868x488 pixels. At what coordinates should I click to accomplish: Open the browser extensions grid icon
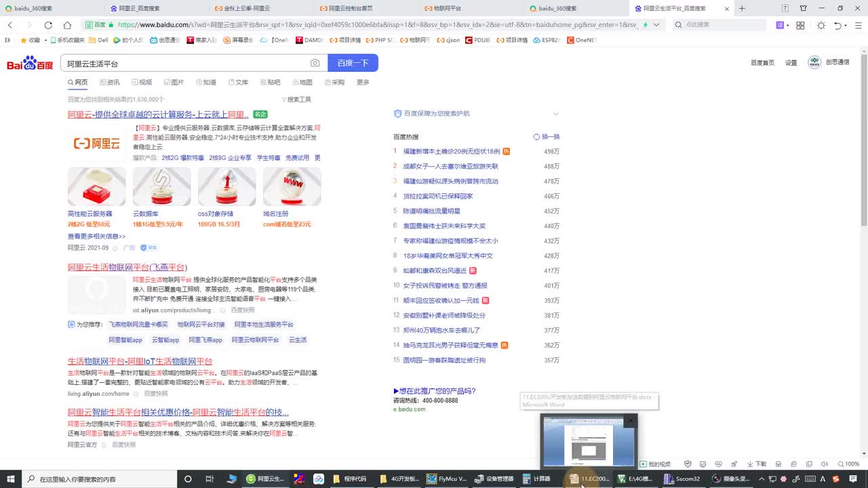tap(800, 25)
